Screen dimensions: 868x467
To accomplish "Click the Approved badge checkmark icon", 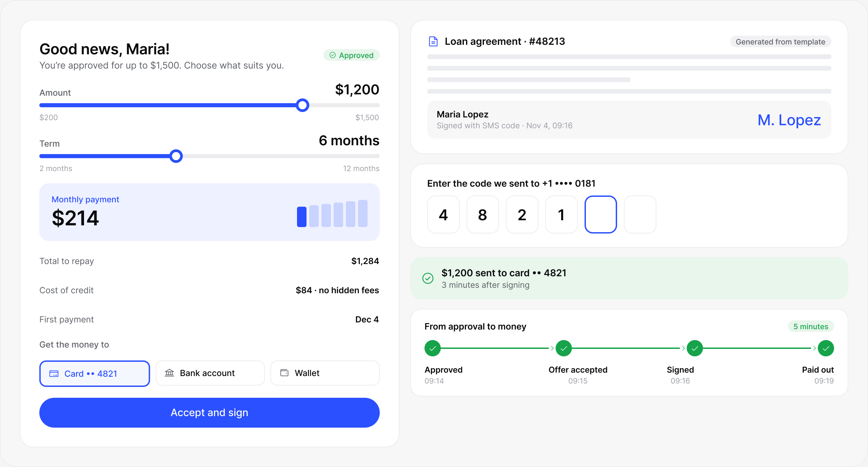I will point(333,55).
